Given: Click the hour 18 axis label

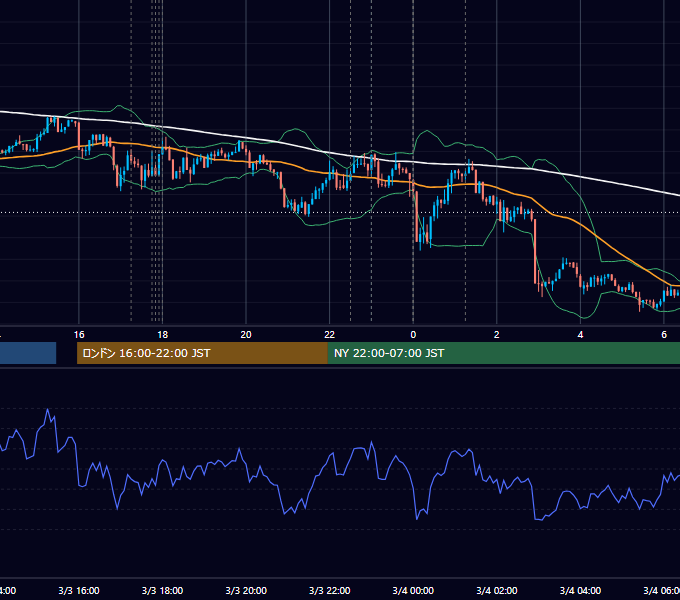Looking at the screenshot, I should click(162, 334).
